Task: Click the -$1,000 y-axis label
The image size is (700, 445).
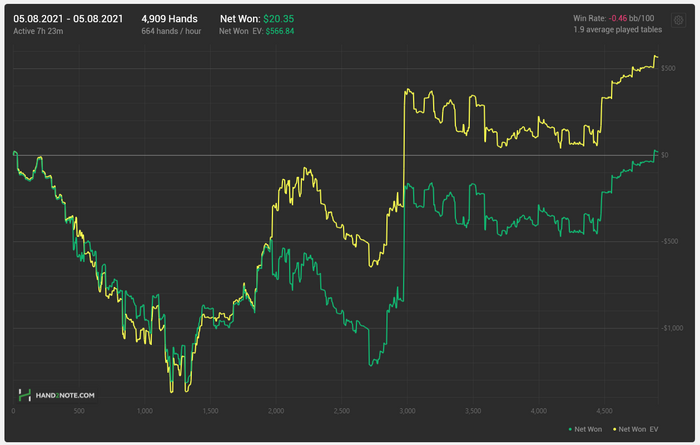Action: [x=672, y=328]
